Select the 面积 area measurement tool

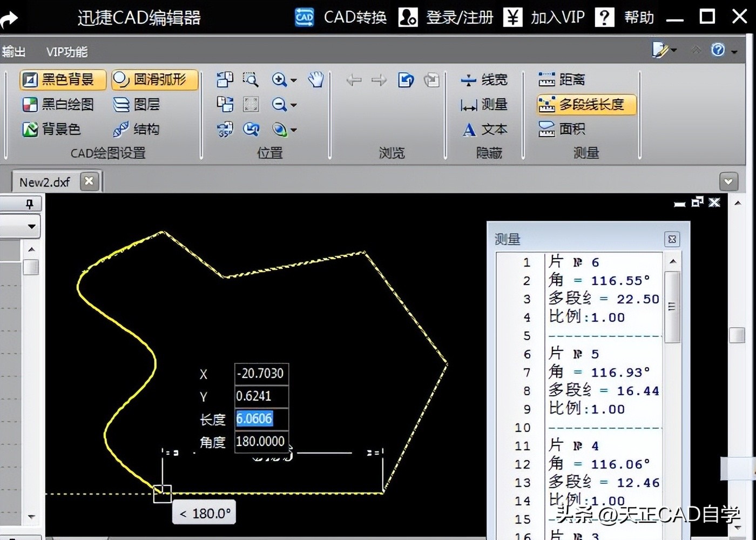(562, 129)
